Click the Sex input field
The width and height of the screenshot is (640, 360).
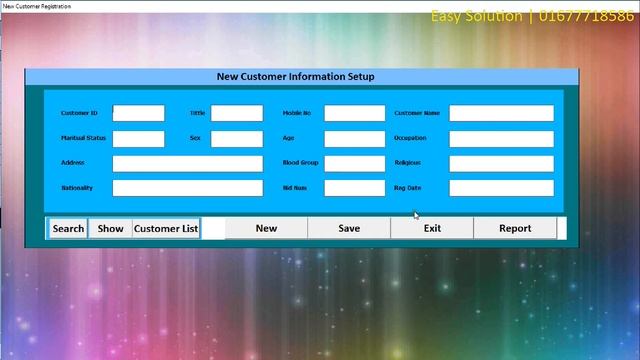pyautogui.click(x=237, y=139)
